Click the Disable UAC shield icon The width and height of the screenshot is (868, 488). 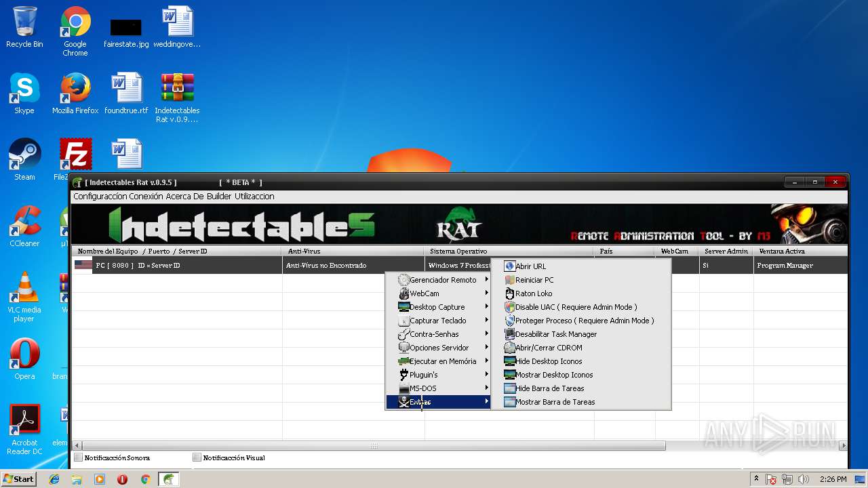[x=509, y=307]
